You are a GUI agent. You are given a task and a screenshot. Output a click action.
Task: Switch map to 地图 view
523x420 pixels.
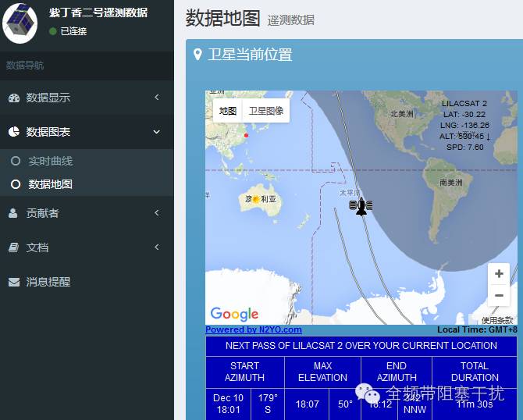[x=227, y=111]
